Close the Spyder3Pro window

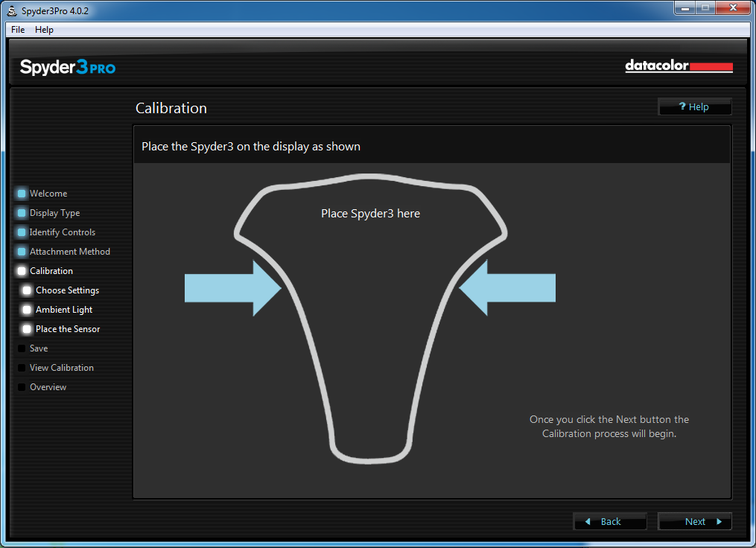pyautogui.click(x=733, y=8)
